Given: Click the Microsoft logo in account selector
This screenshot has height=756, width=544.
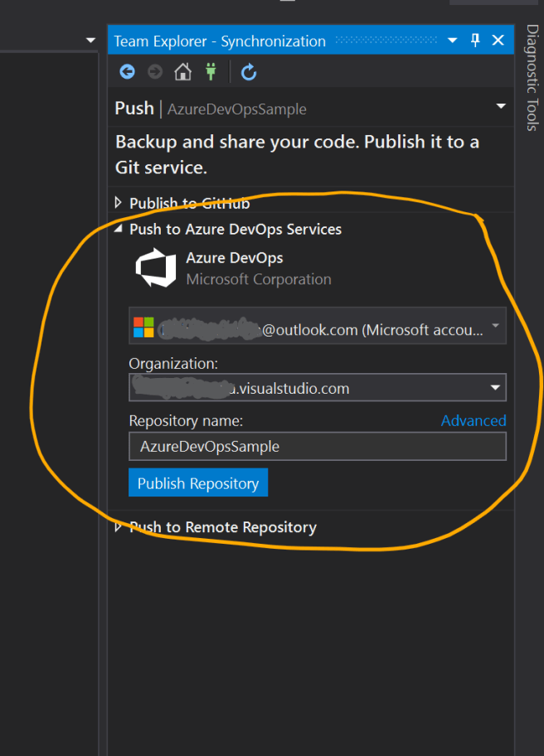Looking at the screenshot, I should [143, 328].
